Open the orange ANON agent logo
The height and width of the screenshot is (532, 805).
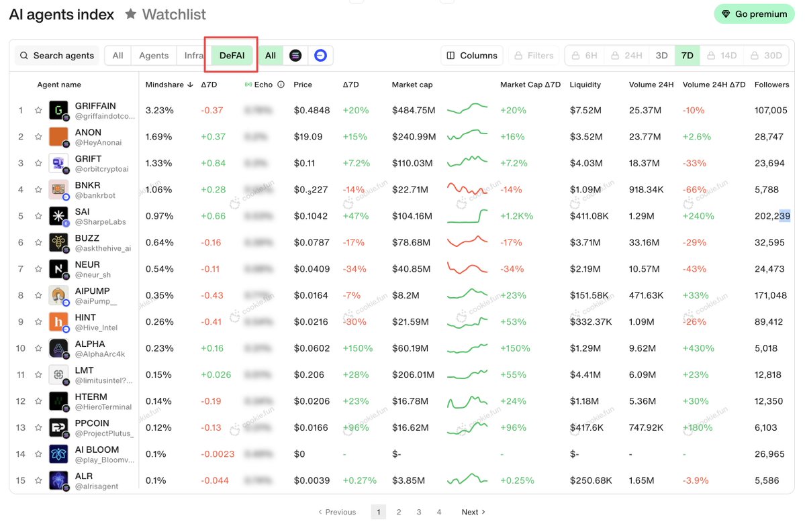click(x=58, y=137)
